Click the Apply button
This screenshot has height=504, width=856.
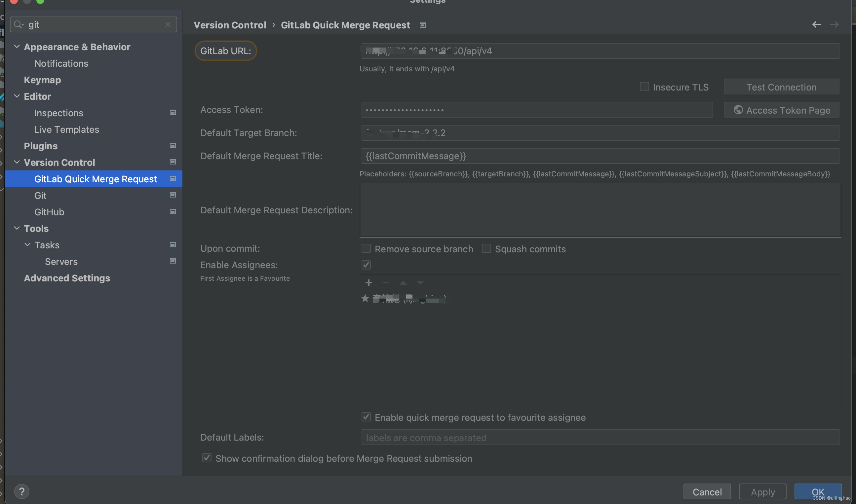point(762,492)
